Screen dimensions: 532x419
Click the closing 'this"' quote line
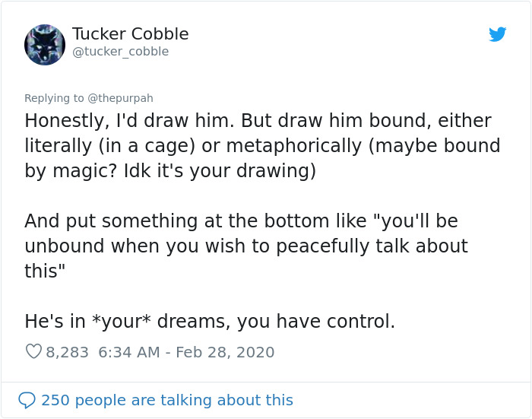point(44,271)
